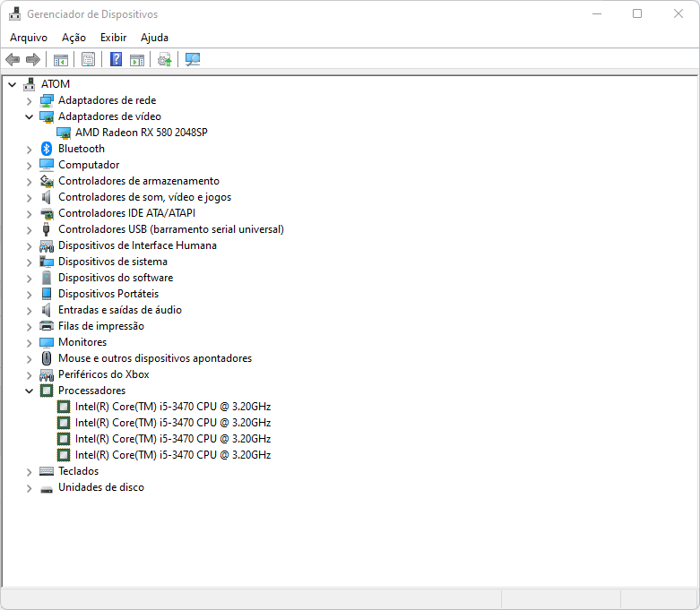
Task: Click the AMD Radeon RX 580 device icon
Action: pyautogui.click(x=64, y=133)
